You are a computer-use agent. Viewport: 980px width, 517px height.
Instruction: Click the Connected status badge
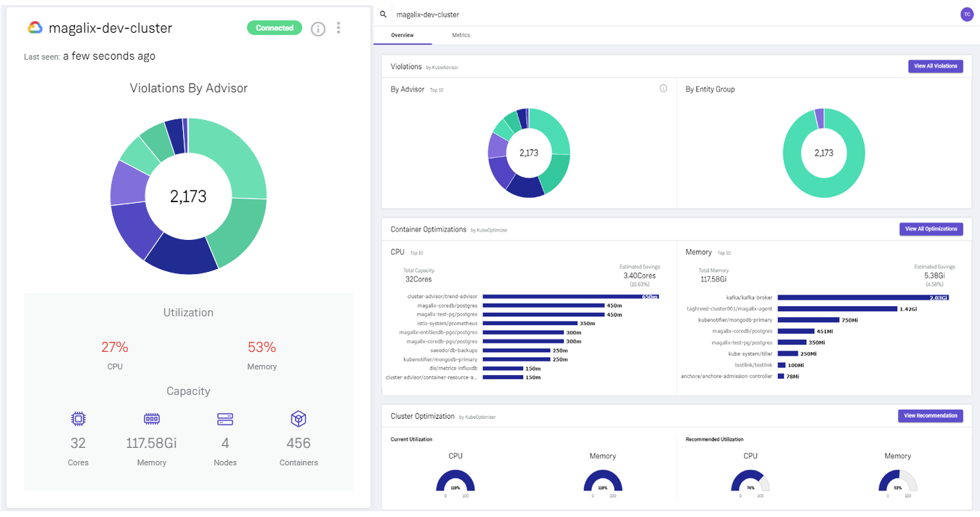coord(275,28)
